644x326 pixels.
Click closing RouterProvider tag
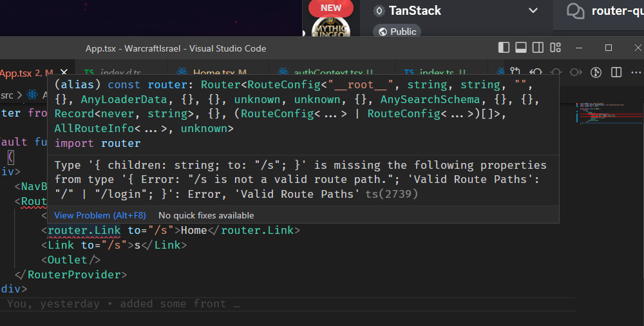tap(71, 274)
